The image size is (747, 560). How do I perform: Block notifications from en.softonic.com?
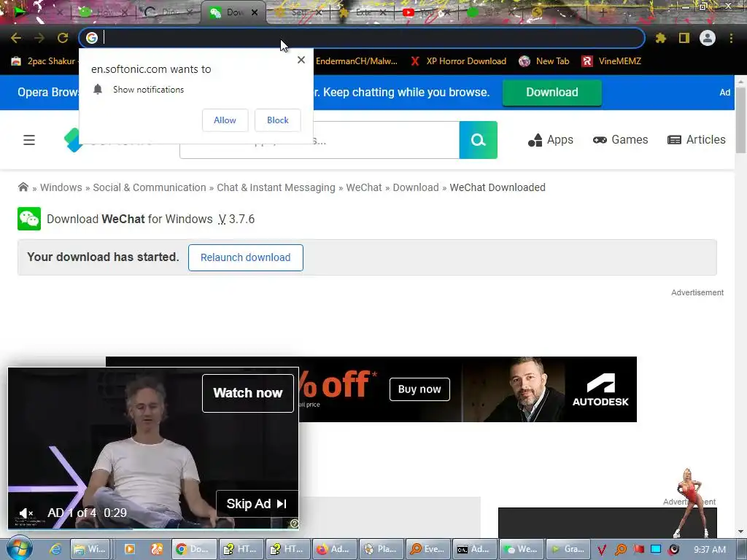click(278, 120)
